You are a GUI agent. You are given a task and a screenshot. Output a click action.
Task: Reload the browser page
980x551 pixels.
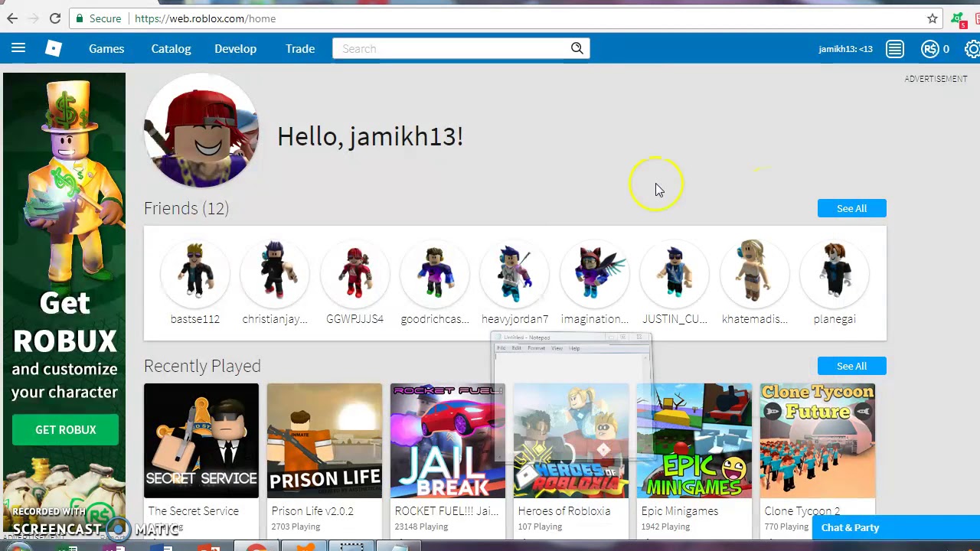click(x=55, y=18)
